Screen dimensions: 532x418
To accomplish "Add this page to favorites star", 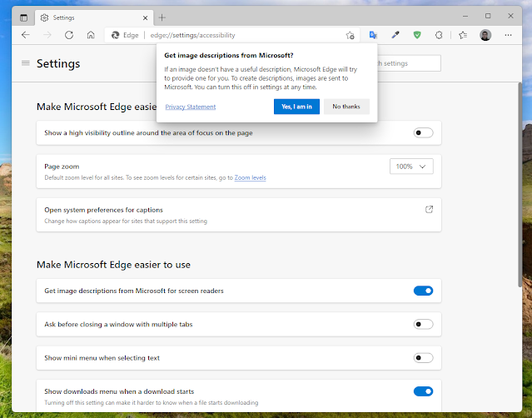I will pyautogui.click(x=351, y=35).
